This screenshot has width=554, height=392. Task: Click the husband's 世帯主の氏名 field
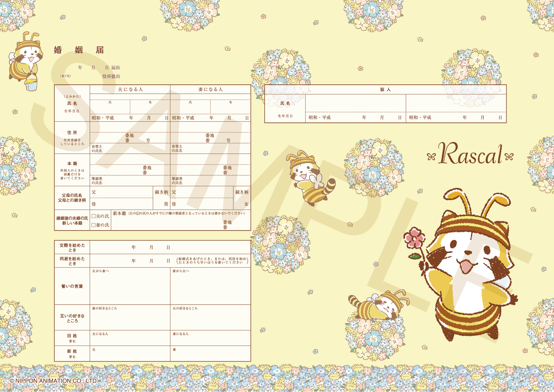(130, 148)
